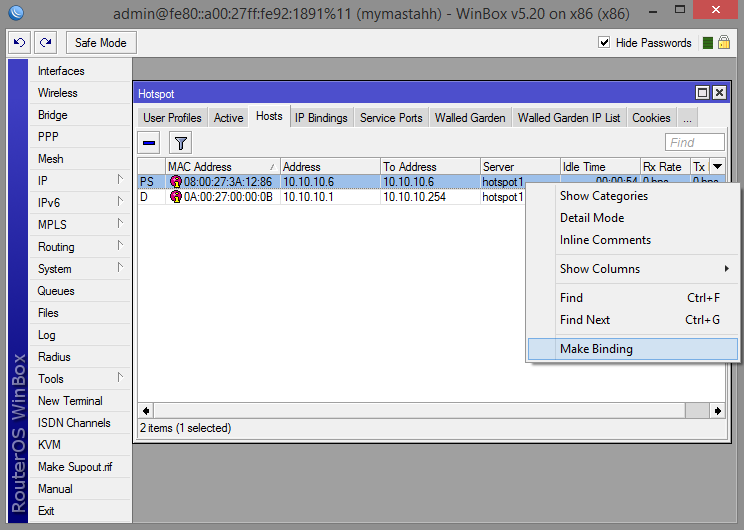Toggle the Hide Passwords checkbox
The height and width of the screenshot is (530, 744).
pyautogui.click(x=604, y=43)
